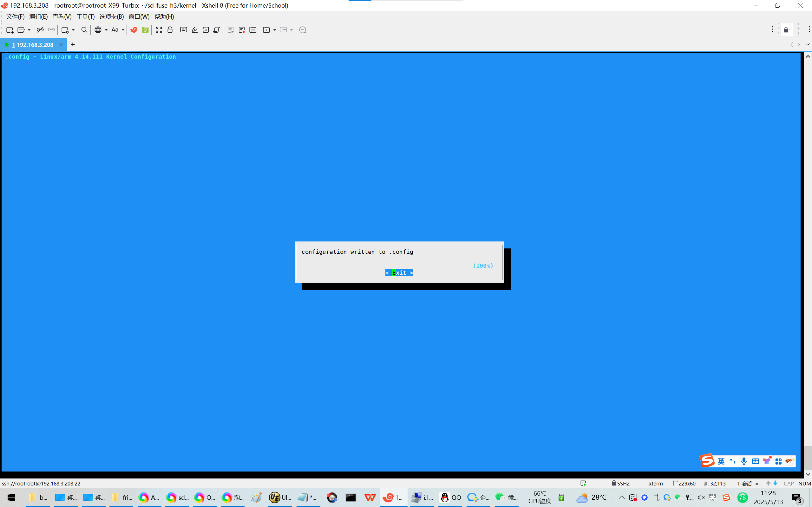Open the 工具(T) menu
812x507 pixels.
tap(85, 16)
